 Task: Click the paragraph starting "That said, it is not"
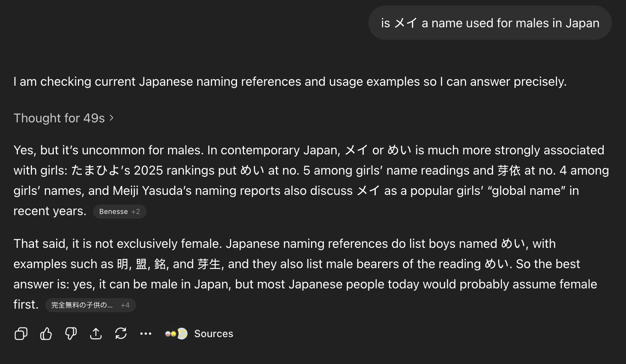click(305, 274)
